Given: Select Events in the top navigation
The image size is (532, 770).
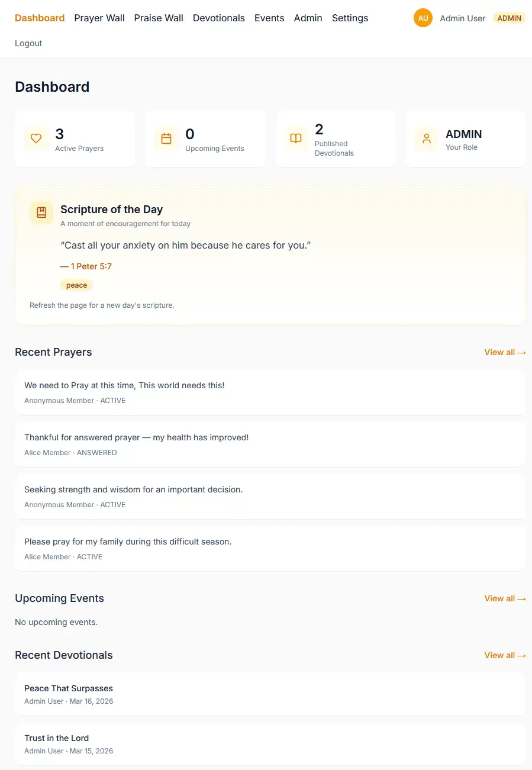Looking at the screenshot, I should (x=269, y=18).
